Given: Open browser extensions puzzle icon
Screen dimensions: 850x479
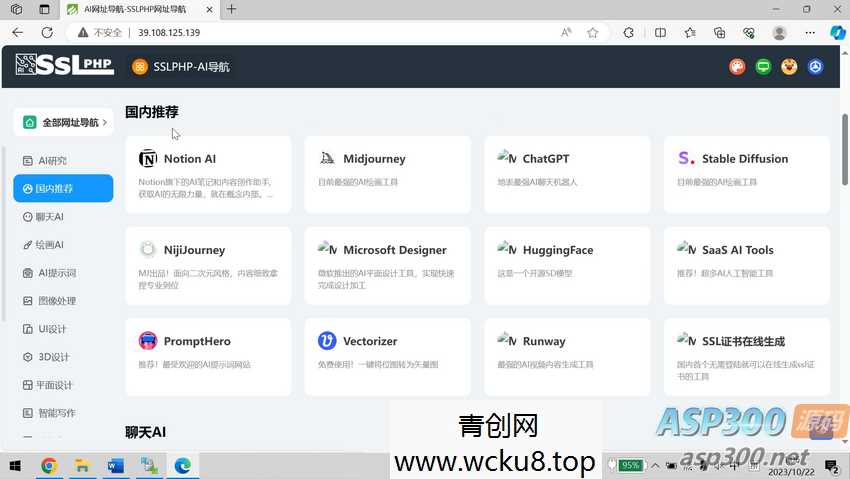Looking at the screenshot, I should (628, 33).
